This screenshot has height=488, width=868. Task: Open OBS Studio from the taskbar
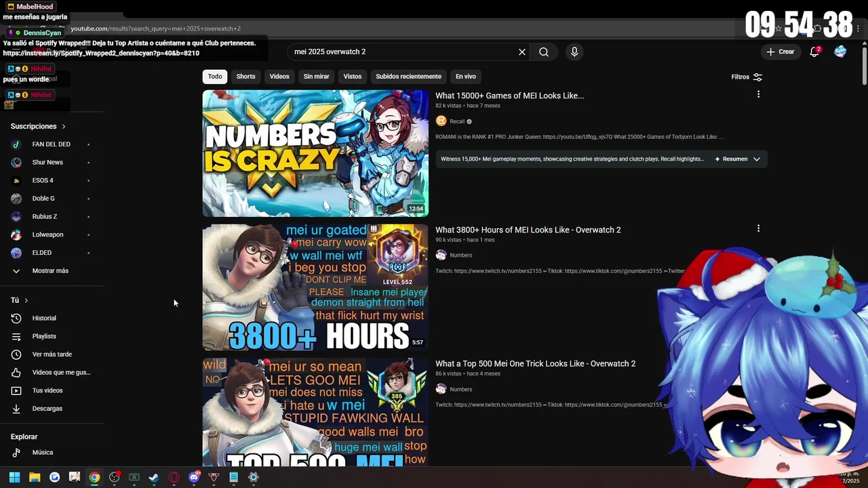coord(114,477)
